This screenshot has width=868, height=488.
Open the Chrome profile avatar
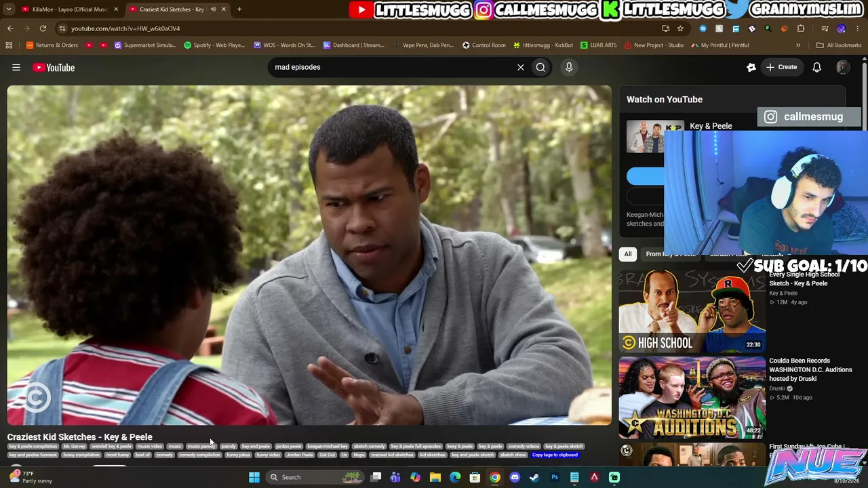(842, 28)
